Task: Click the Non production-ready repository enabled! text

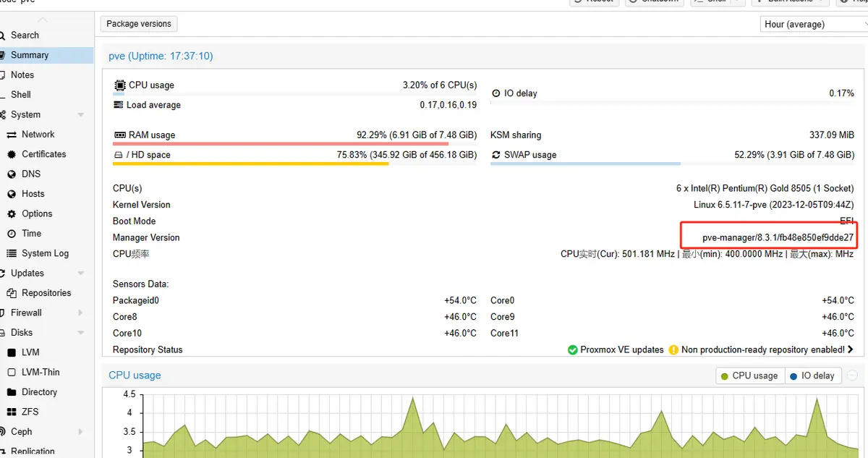Action: (763, 349)
